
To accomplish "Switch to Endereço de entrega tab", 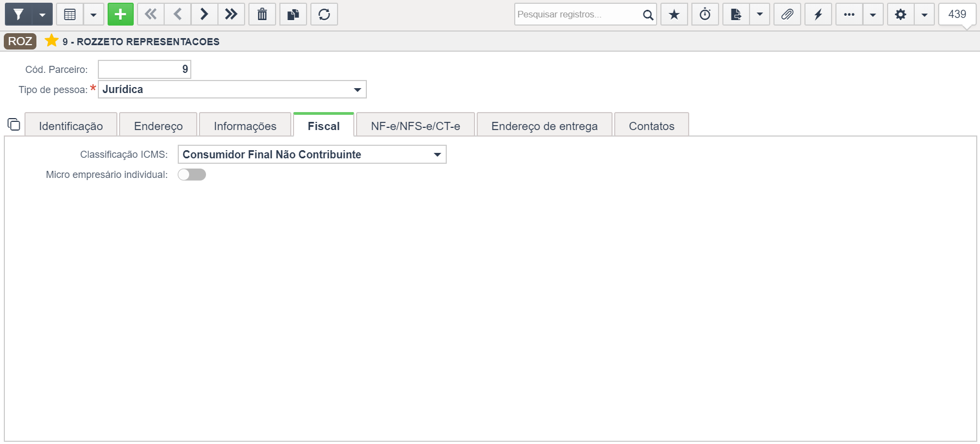I will (545, 126).
